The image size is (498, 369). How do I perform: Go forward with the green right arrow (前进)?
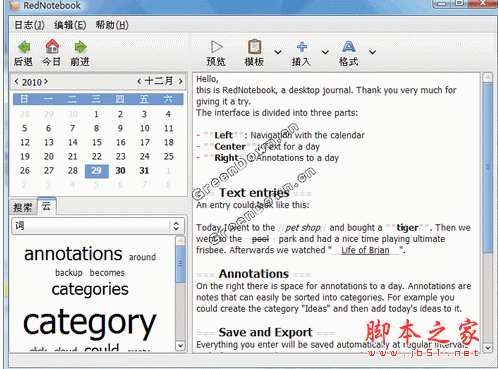pos(80,47)
